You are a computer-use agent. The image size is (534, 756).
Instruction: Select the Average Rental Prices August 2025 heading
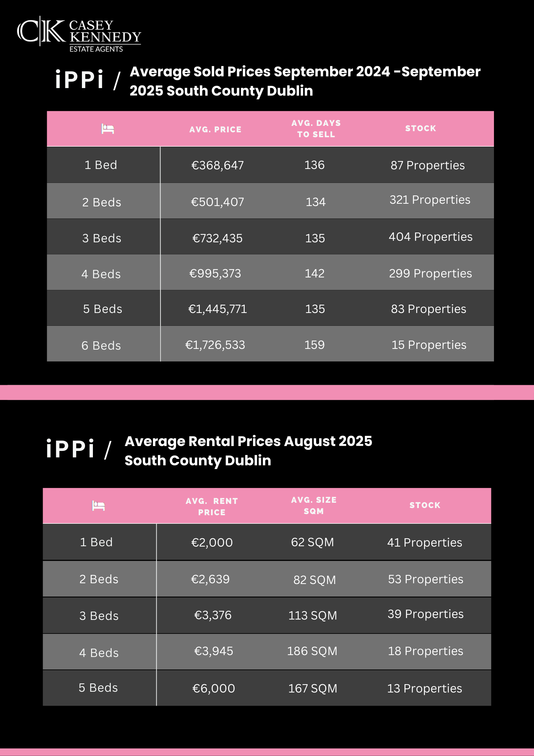[x=248, y=451]
